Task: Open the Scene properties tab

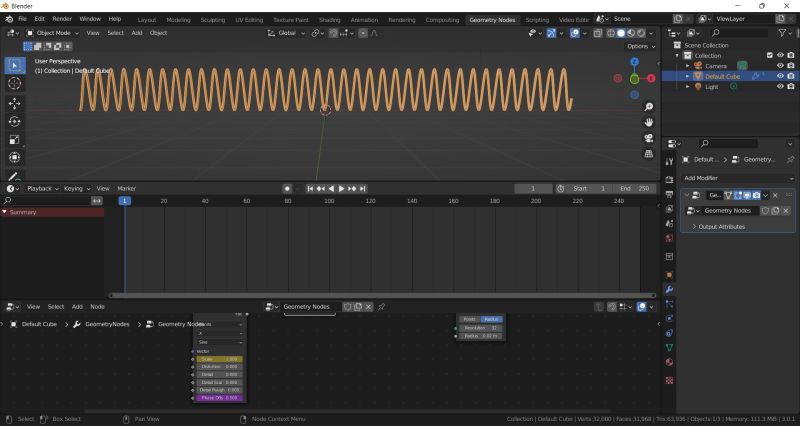Action: pos(669,223)
